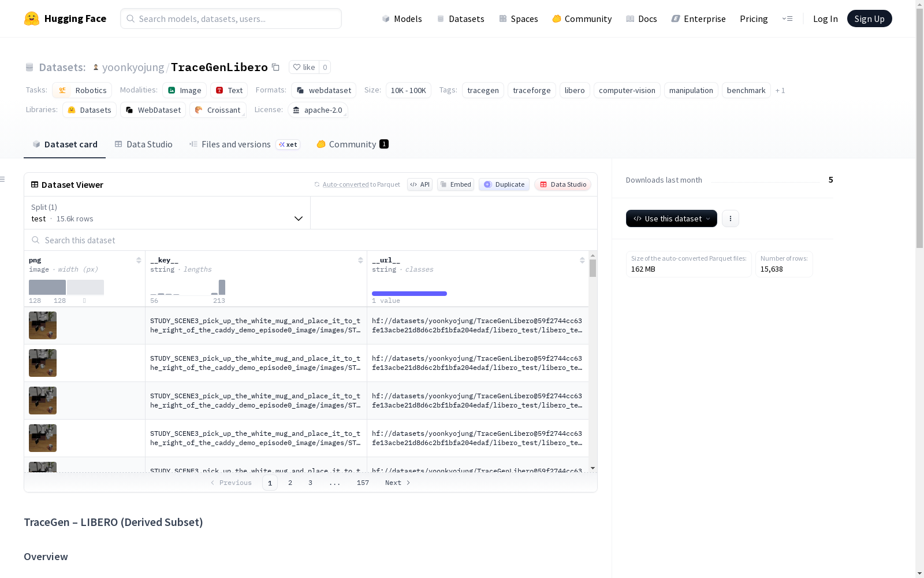This screenshot has width=924, height=578.
Task: Click the Dataset Viewer table icon
Action: tap(35, 185)
